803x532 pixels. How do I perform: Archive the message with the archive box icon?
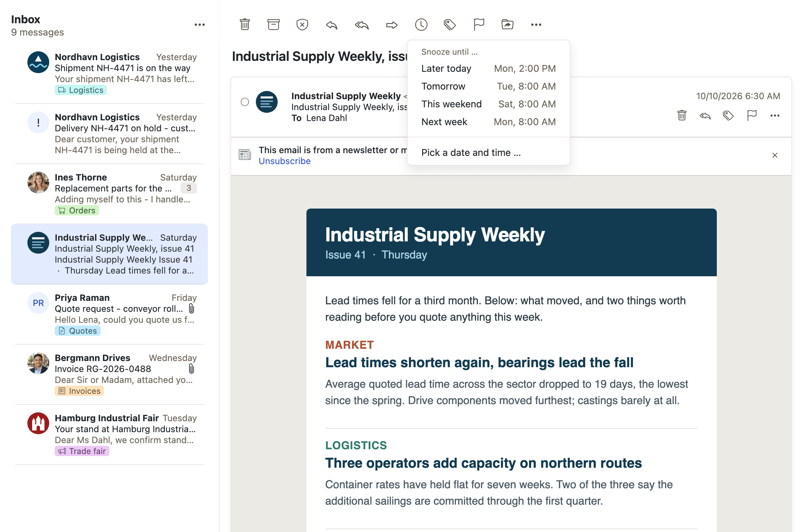274,25
